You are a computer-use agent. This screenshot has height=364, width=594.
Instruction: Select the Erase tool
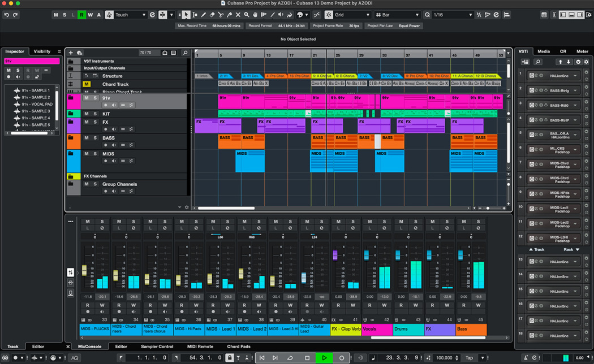coord(212,15)
